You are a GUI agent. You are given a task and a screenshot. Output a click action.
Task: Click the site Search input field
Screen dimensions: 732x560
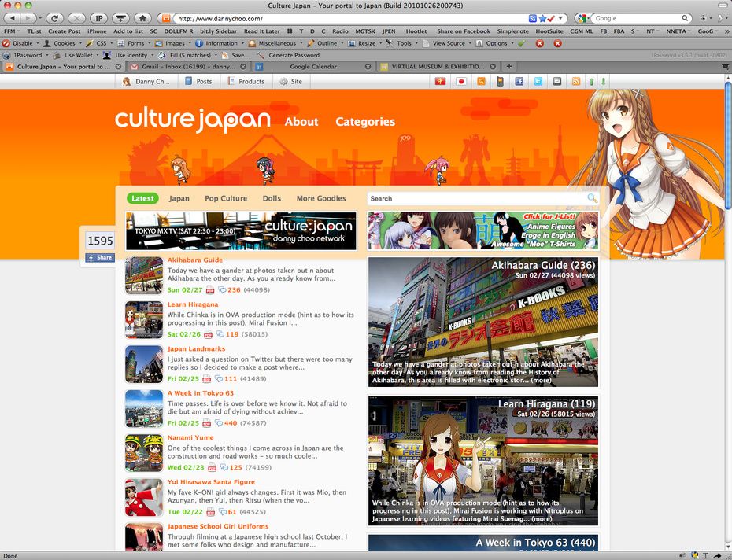[476, 198]
